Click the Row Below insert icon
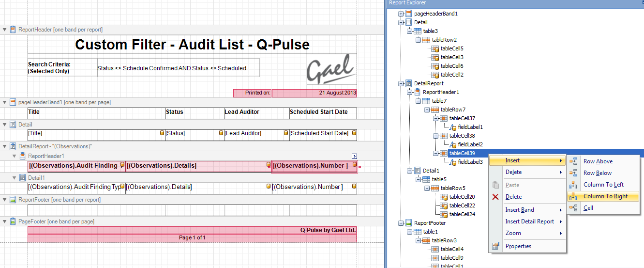644x268 pixels. 574,173
